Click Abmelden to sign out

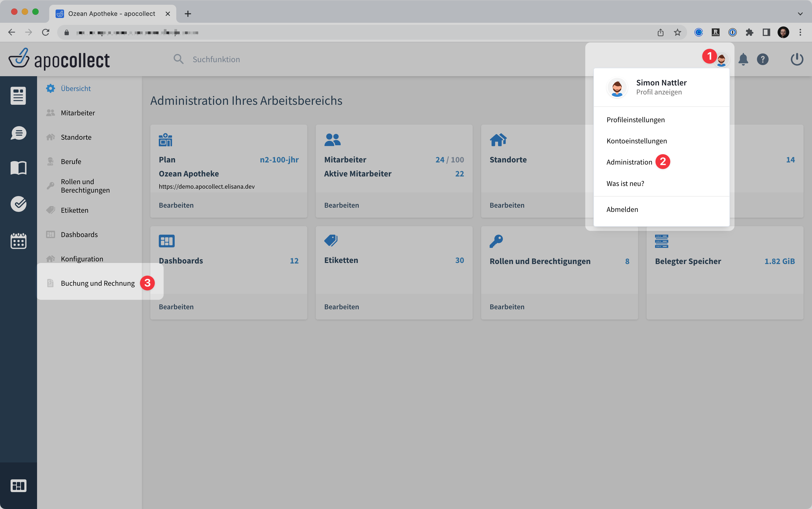(622, 209)
